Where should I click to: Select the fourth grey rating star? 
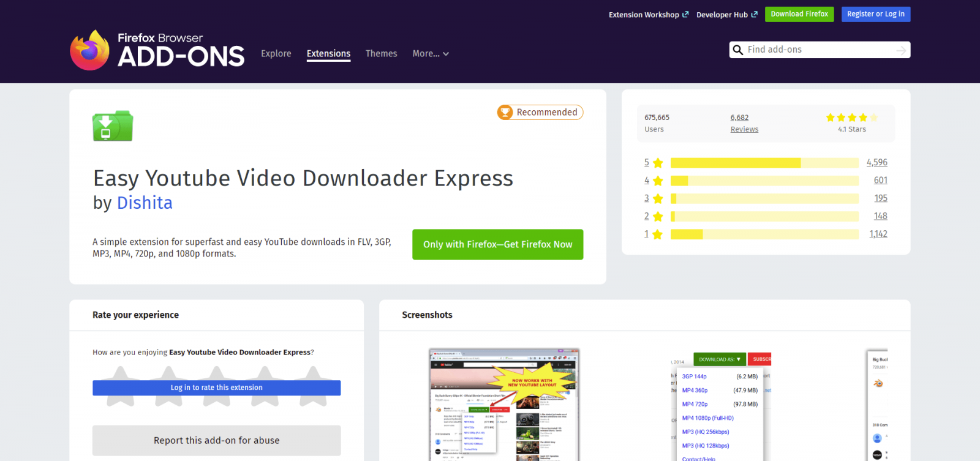pyautogui.click(x=265, y=386)
